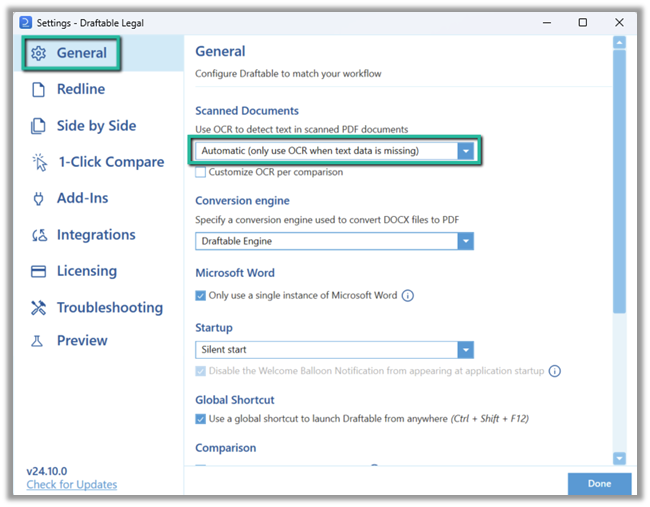The image size is (650, 507).
Task: Enable Customize OCR per comparison
Action: 201,172
